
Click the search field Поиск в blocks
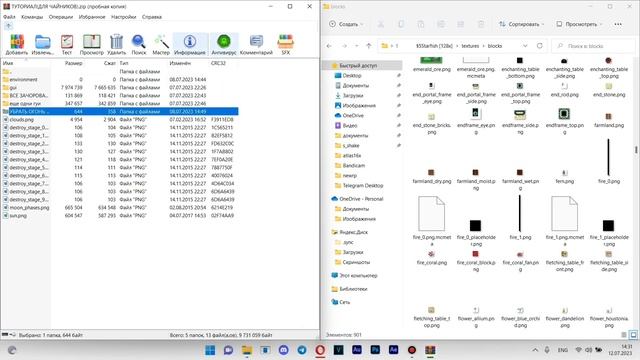tap(592, 46)
